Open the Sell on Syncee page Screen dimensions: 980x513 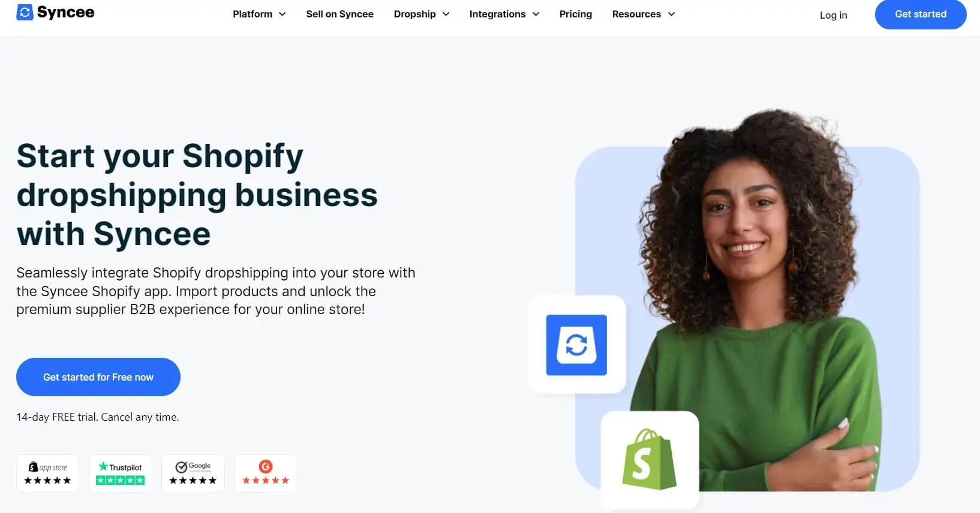pos(339,14)
